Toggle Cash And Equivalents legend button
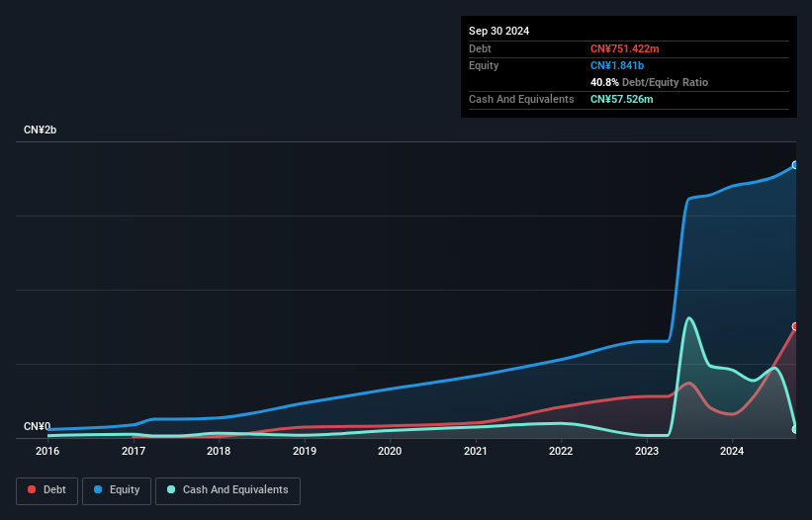This screenshot has height=520, width=812. (x=227, y=490)
